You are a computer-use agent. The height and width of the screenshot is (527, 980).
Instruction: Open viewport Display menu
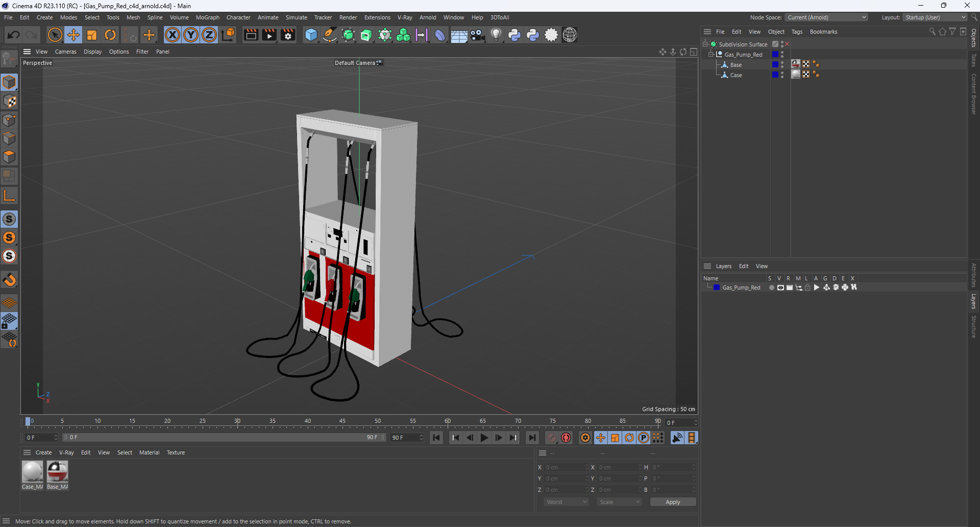tap(92, 52)
